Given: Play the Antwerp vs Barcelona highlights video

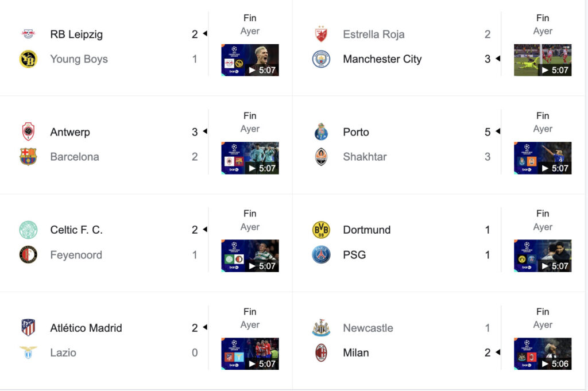Looking at the screenshot, I should click(x=250, y=158).
